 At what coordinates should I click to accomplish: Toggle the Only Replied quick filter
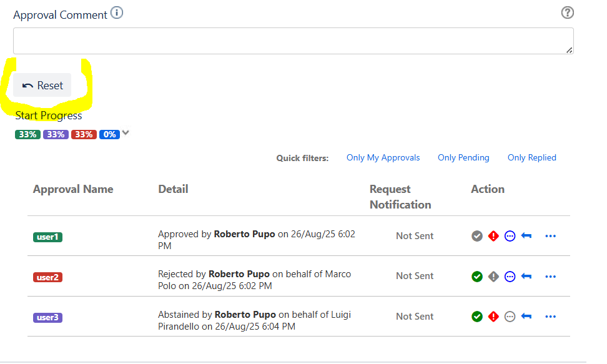[531, 158]
